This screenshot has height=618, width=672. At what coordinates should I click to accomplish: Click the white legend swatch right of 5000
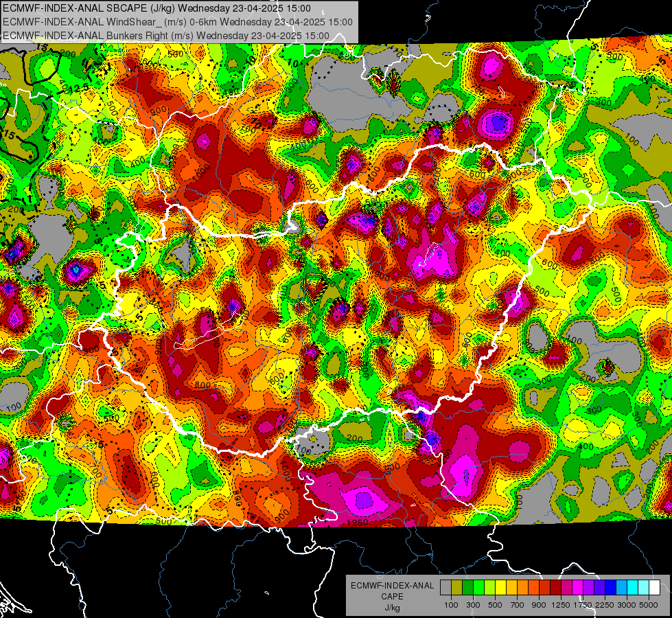[x=654, y=588]
